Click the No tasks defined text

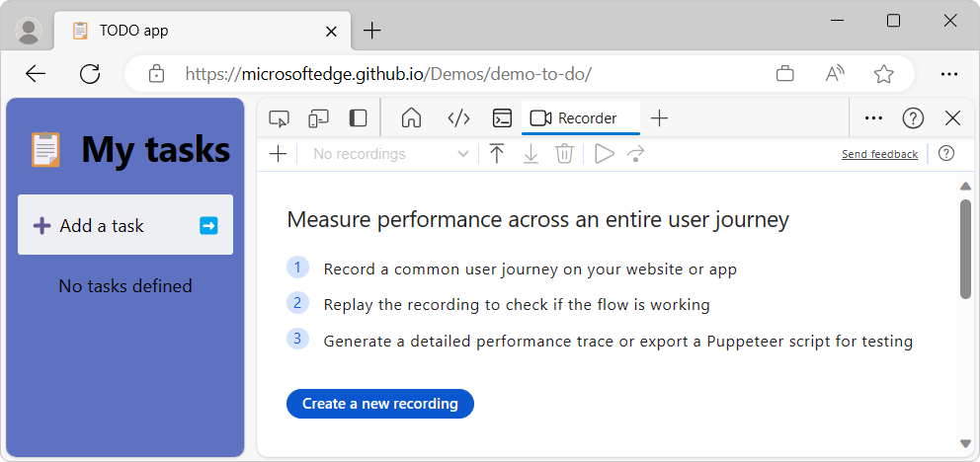pyautogui.click(x=125, y=286)
